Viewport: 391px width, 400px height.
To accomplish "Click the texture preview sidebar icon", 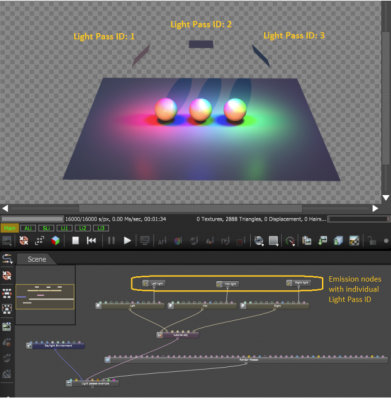I will [7, 374].
